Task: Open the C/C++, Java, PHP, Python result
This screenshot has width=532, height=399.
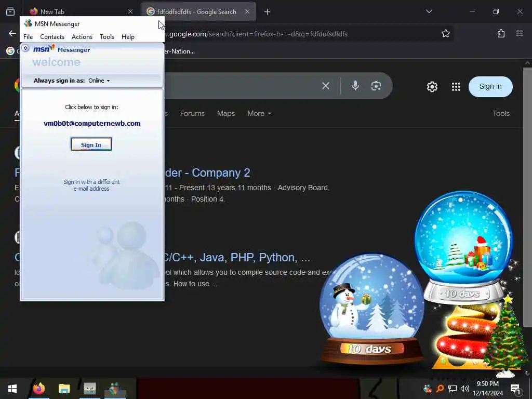Action: click(236, 258)
